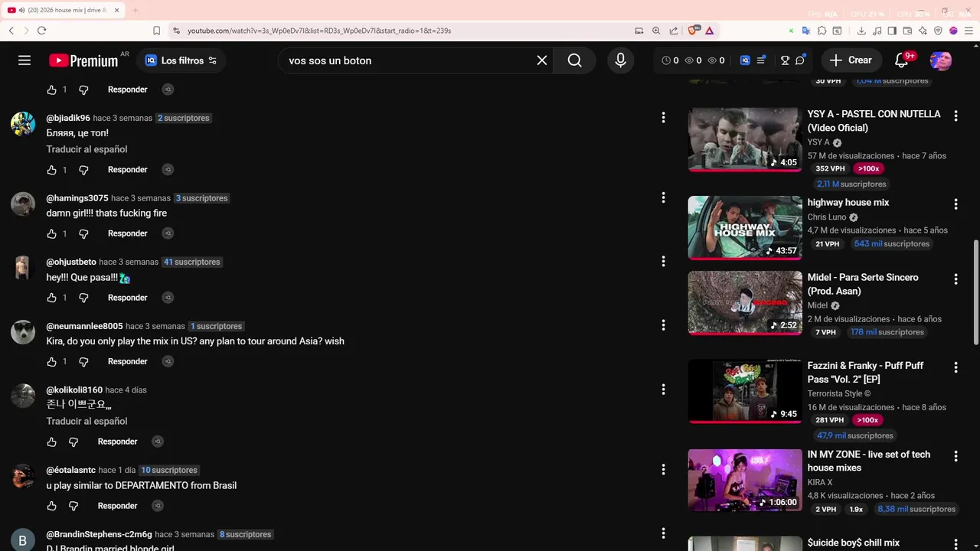Open a new browser tab with plus
Image resolution: width=980 pixels, height=551 pixels.
(x=136, y=10)
